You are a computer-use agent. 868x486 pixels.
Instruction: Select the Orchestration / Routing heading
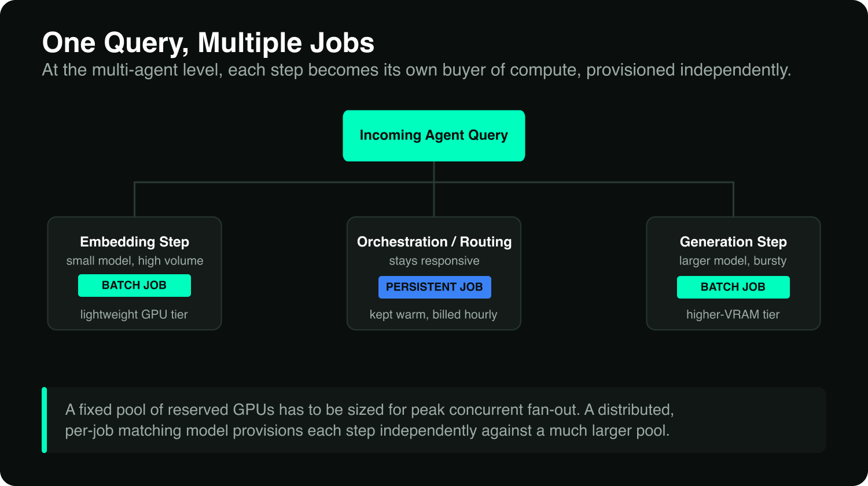coord(434,242)
